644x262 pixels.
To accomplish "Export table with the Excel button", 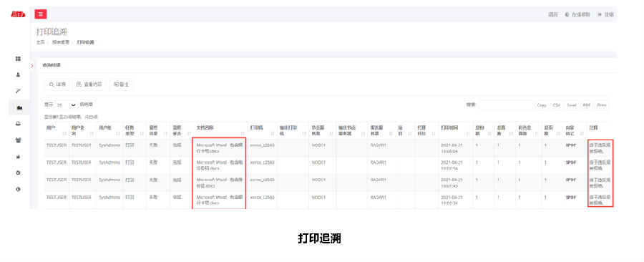I will [572, 105].
